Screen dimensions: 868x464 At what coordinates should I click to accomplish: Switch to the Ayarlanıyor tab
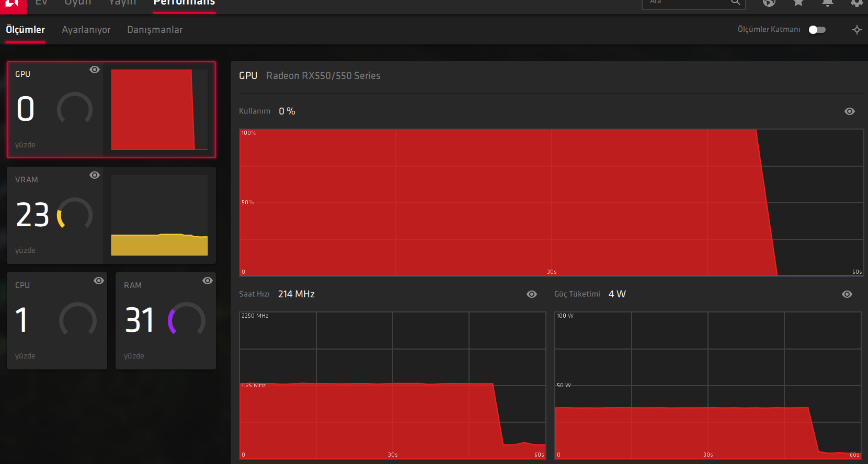tap(86, 30)
